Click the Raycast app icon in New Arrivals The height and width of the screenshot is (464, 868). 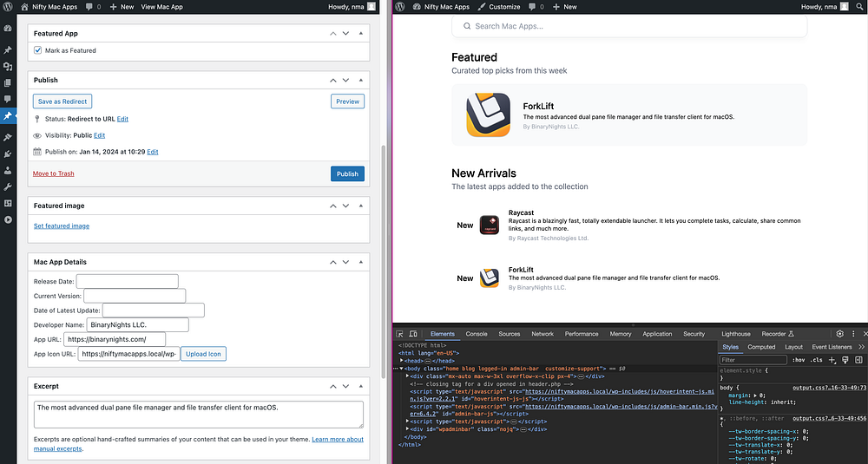[490, 225]
